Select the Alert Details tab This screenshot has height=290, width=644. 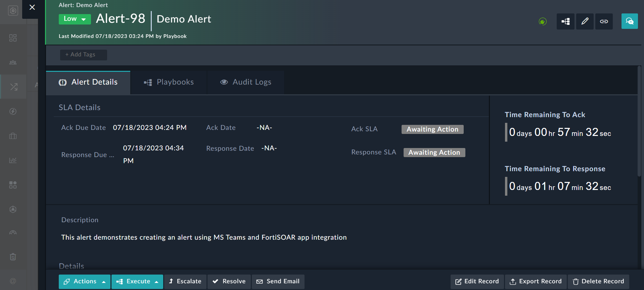pyautogui.click(x=88, y=82)
